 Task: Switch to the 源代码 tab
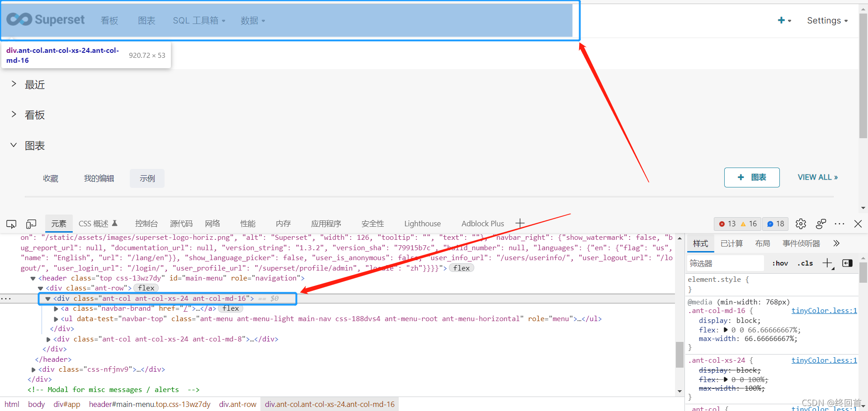[x=181, y=224]
